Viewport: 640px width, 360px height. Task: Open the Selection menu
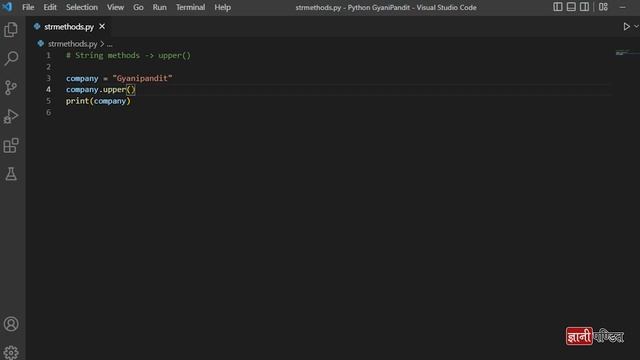click(x=82, y=7)
